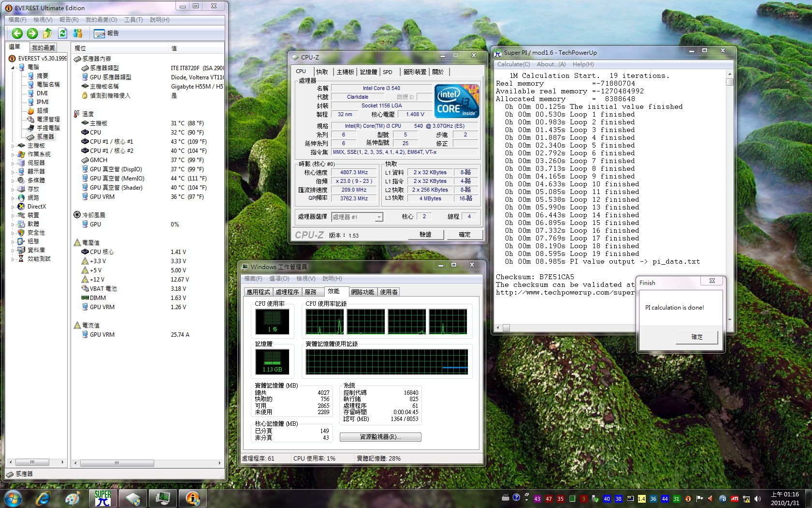Switch to CPU-Z 快取 tab

(322, 72)
